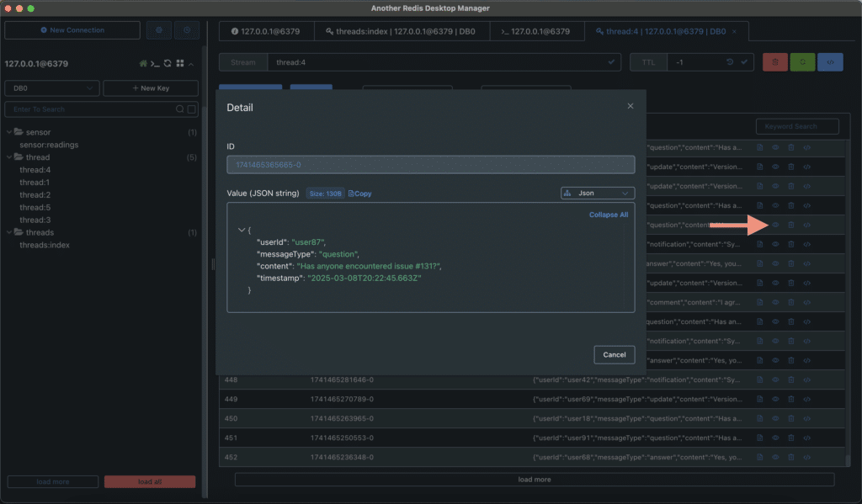
Task: Reload the key with the green refresh button
Action: tap(801, 61)
